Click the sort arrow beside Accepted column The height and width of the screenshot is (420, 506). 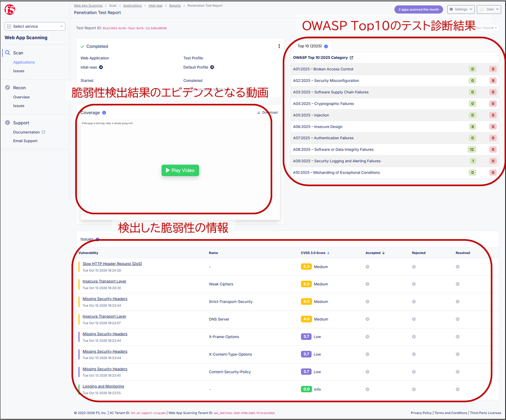[x=384, y=253]
